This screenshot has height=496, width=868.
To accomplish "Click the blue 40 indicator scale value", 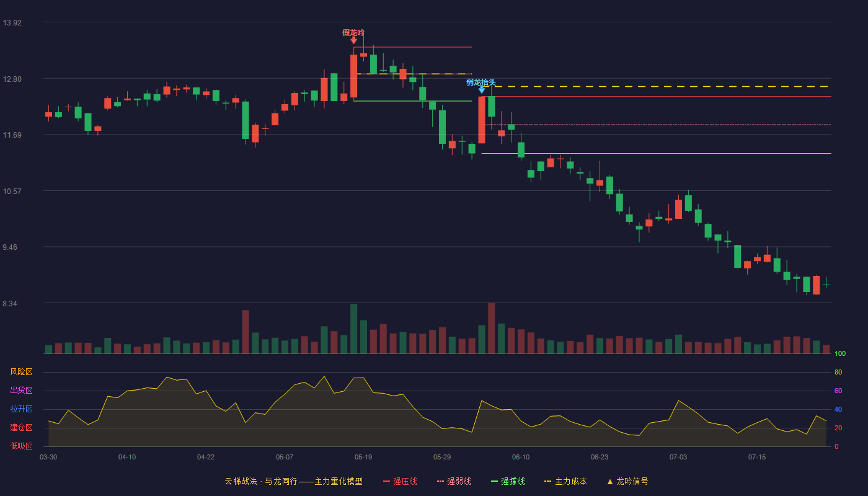I will pyautogui.click(x=838, y=409).
